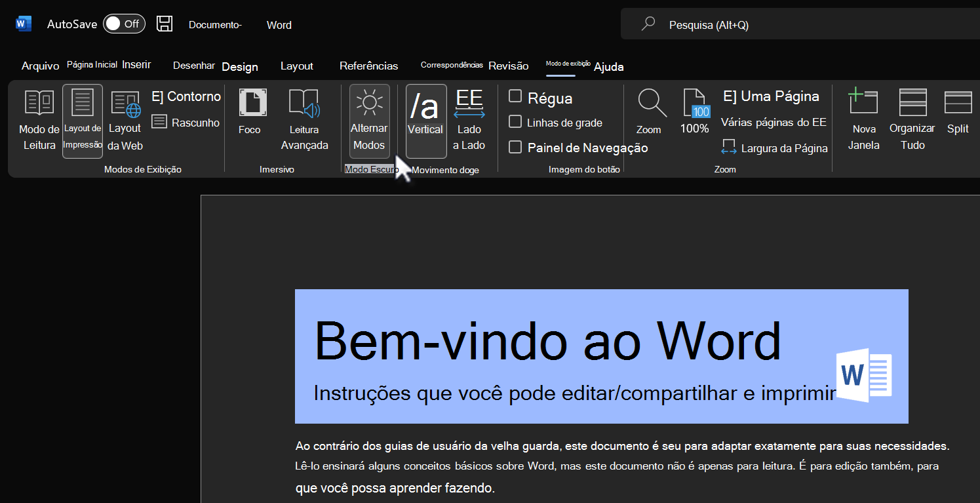Open Leitura Avançada immersive reader
The height and width of the screenshot is (503, 980).
tap(304, 120)
